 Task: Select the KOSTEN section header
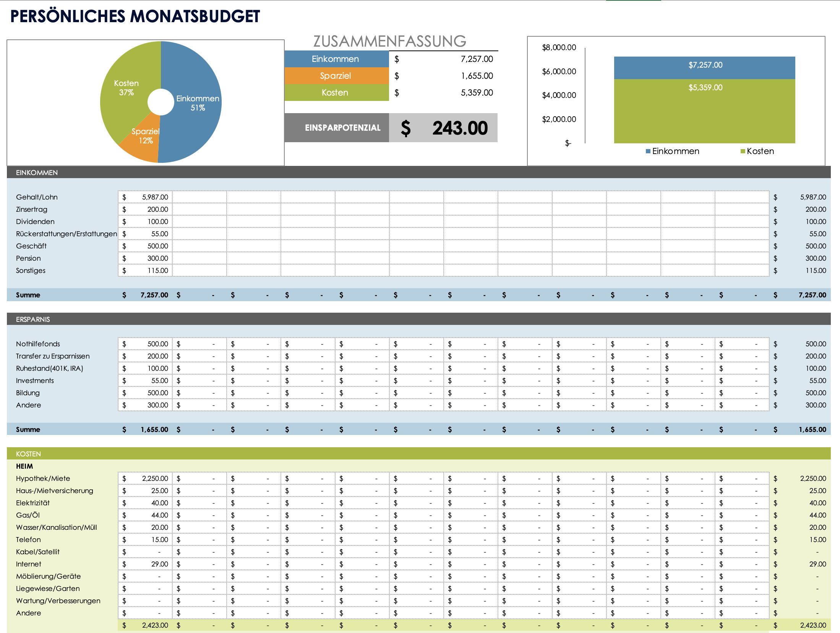[x=419, y=454]
